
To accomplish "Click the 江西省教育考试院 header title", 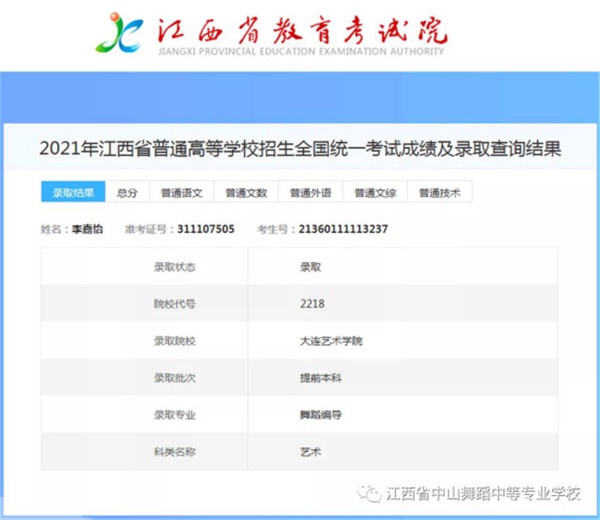I will coord(302,30).
